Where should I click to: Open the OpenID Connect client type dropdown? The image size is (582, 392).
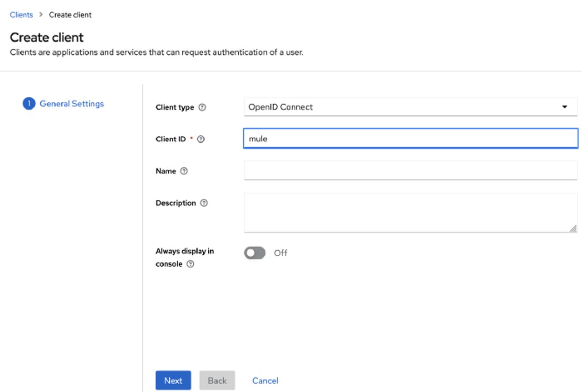click(409, 107)
